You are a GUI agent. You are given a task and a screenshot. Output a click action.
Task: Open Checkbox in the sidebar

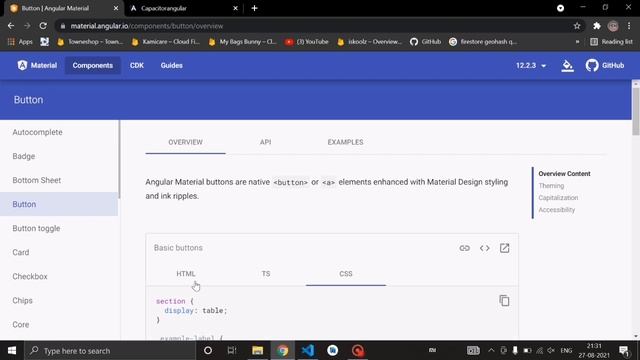click(59, 276)
